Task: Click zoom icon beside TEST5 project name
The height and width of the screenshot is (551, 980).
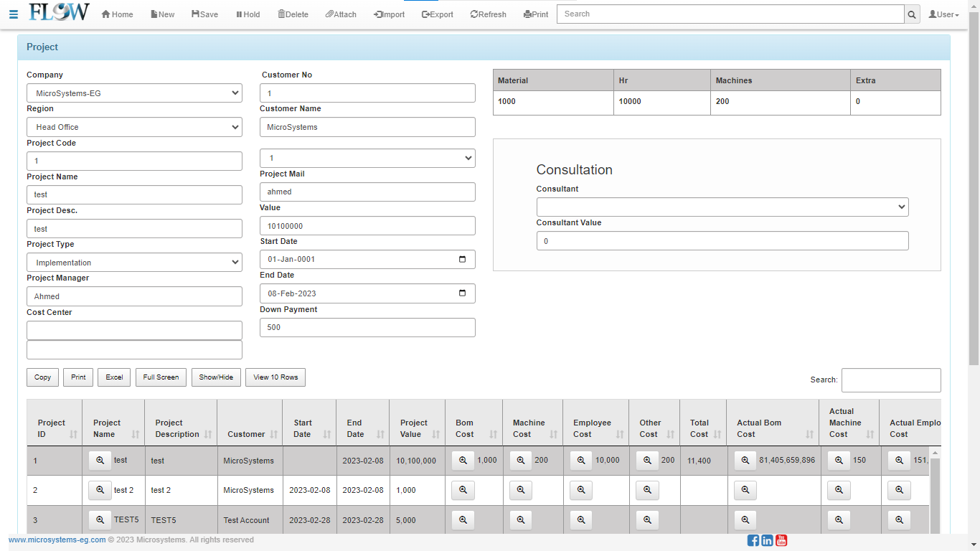Action: [100, 520]
